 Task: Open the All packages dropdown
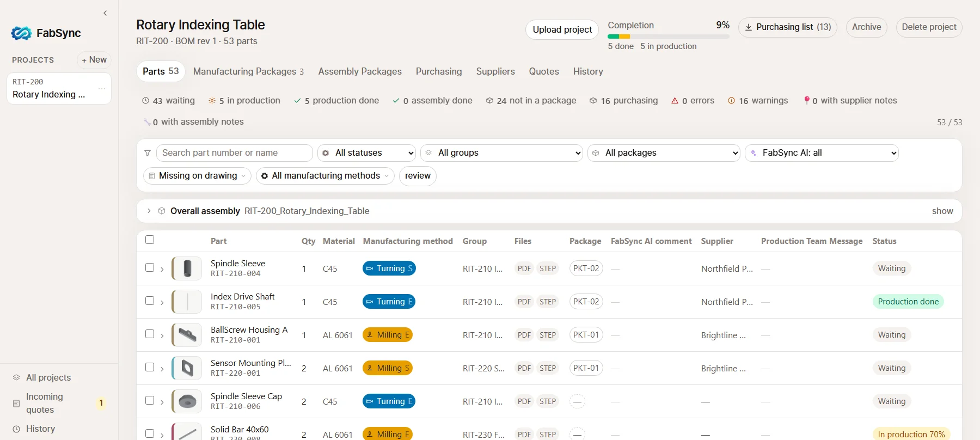click(664, 153)
